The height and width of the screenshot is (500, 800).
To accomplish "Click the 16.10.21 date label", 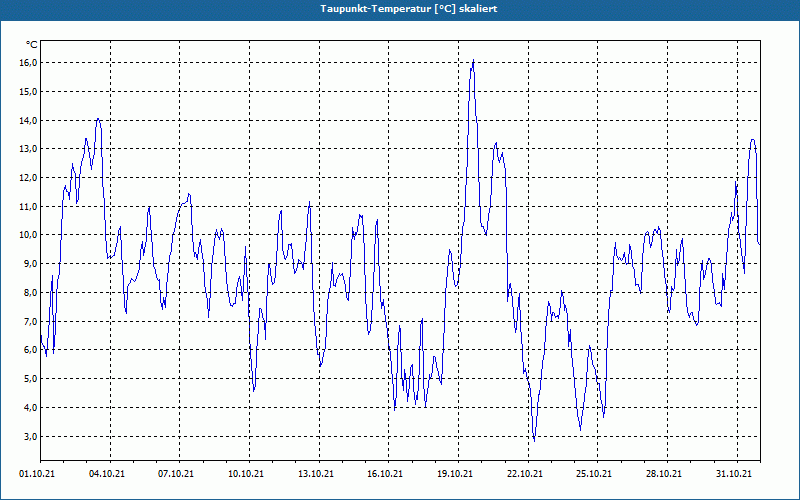I will pyautogui.click(x=385, y=474).
